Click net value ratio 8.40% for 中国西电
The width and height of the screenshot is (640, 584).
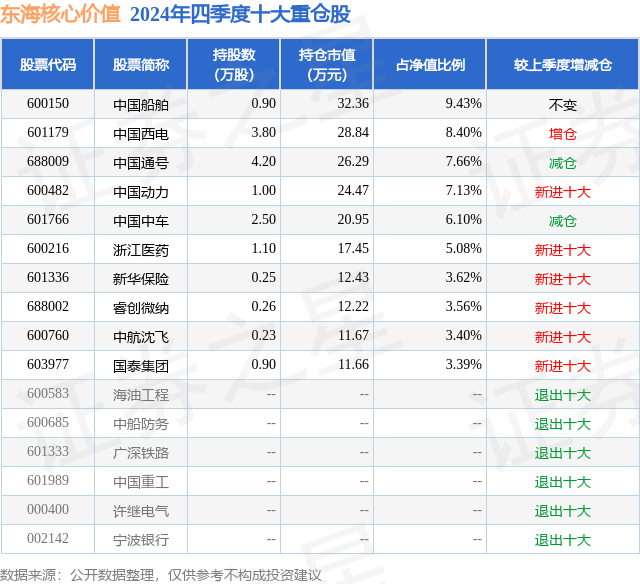point(464,133)
